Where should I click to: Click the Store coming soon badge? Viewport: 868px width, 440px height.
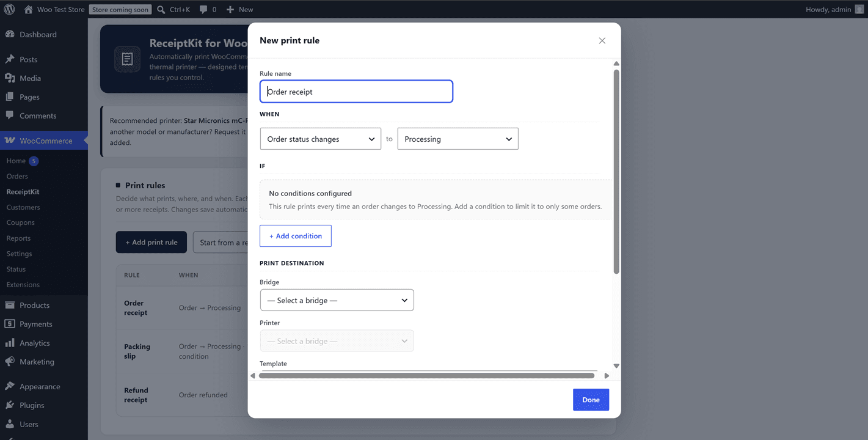tap(120, 9)
